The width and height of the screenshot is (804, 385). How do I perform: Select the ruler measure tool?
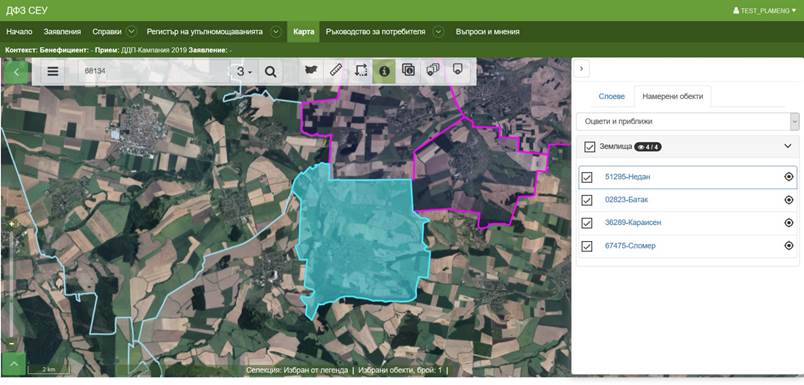click(x=335, y=70)
